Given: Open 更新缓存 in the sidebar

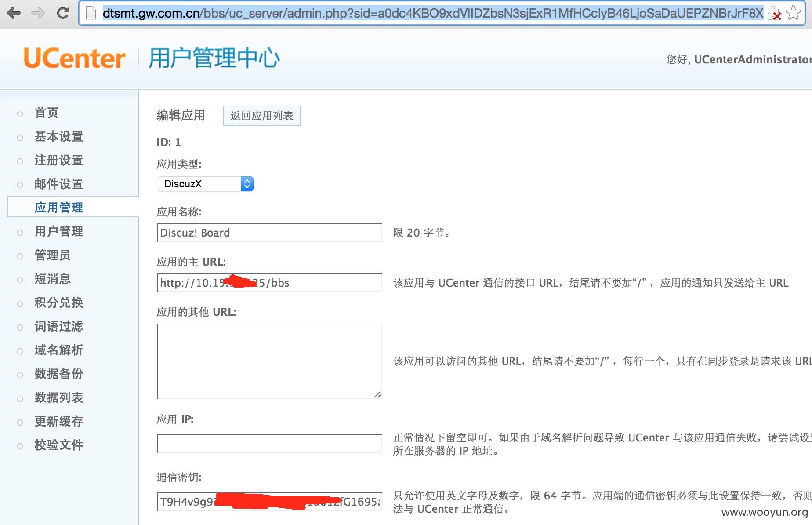Looking at the screenshot, I should [59, 421].
